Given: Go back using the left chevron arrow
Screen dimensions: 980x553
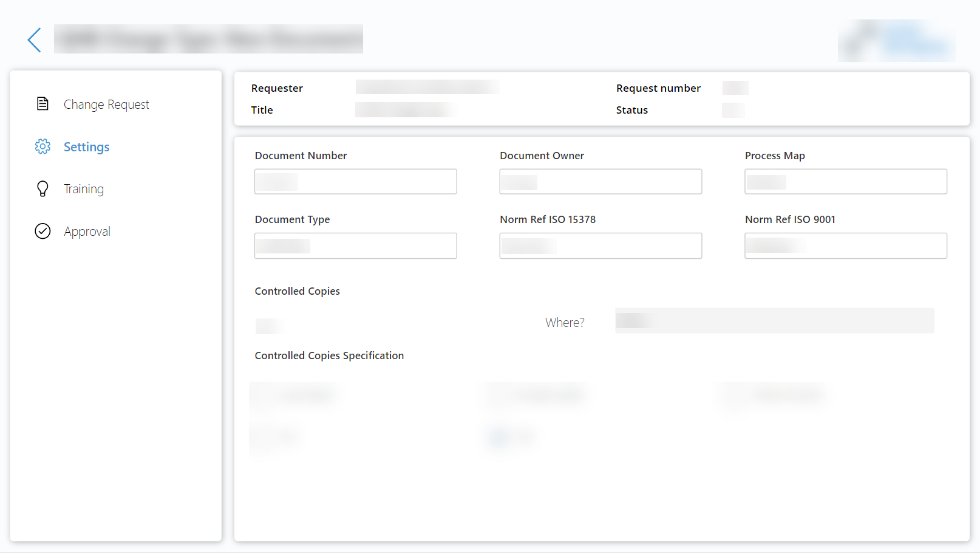Looking at the screenshot, I should tap(35, 40).
